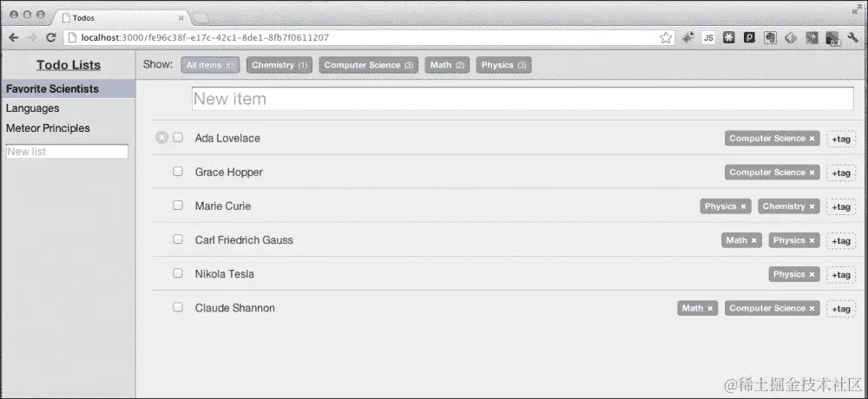This screenshot has width=868, height=399.
Task: Remove Computer Science tag from Grace Hopper
Action: (x=812, y=173)
